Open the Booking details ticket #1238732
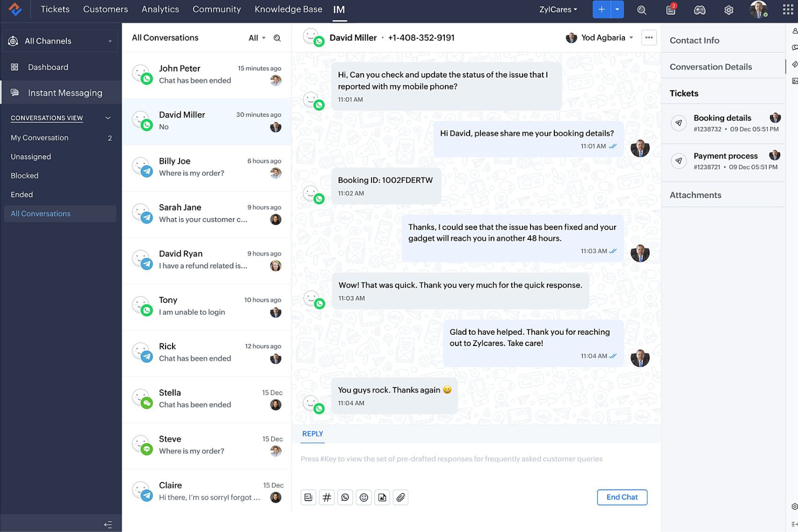 [723, 123]
